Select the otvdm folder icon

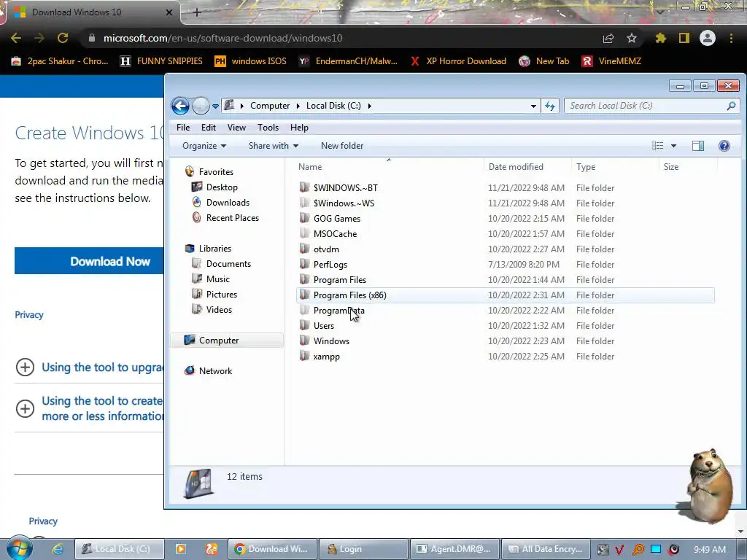304,249
